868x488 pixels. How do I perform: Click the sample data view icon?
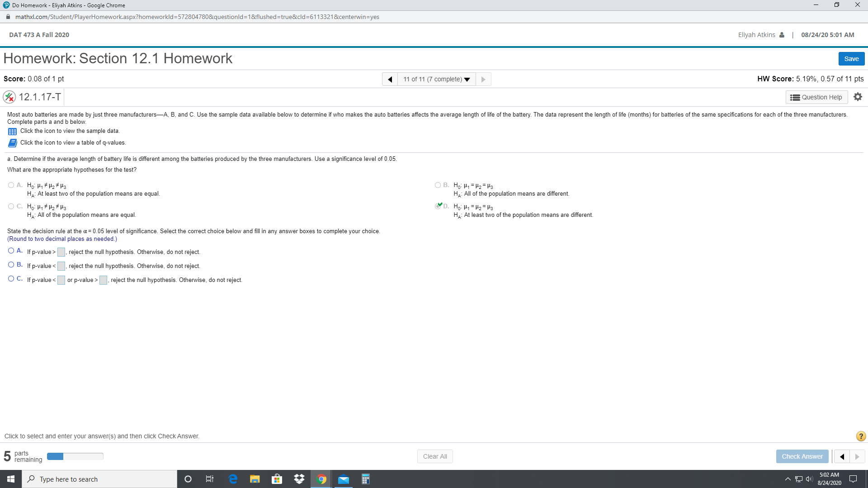(x=12, y=131)
